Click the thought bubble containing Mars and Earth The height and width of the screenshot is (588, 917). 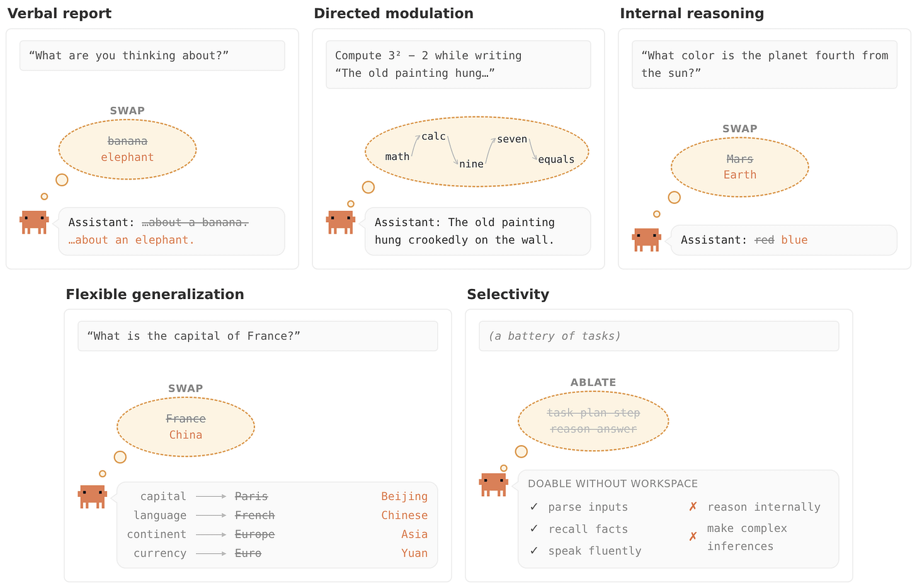[x=740, y=167]
